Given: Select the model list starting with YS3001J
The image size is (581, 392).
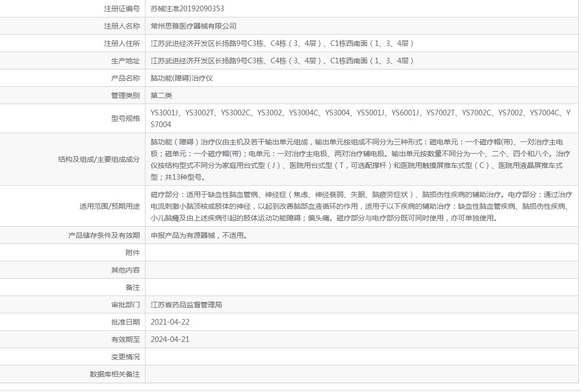Looking at the screenshot, I should [x=360, y=118].
